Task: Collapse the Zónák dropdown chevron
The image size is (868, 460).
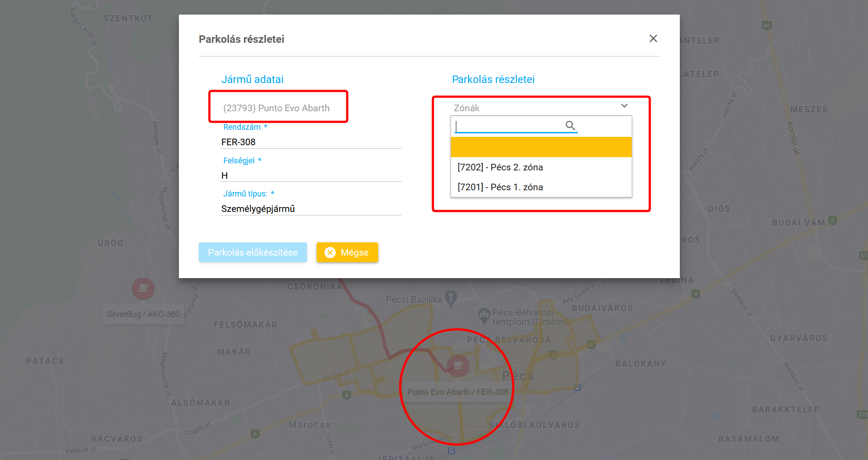Action: pyautogui.click(x=624, y=106)
